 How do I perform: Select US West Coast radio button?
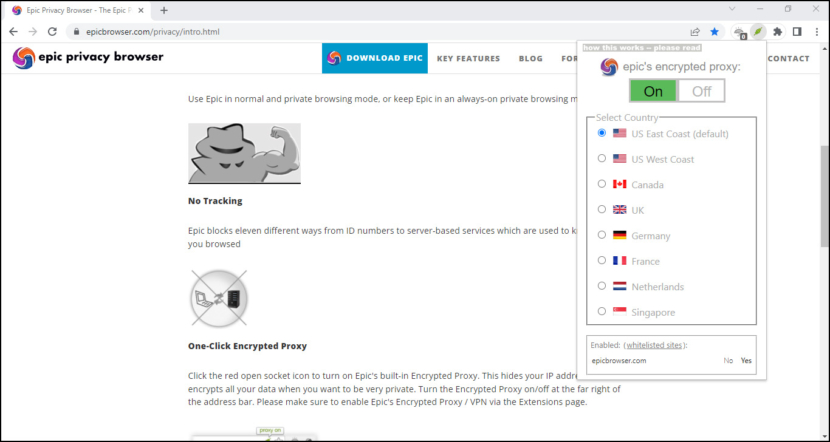[x=601, y=158]
